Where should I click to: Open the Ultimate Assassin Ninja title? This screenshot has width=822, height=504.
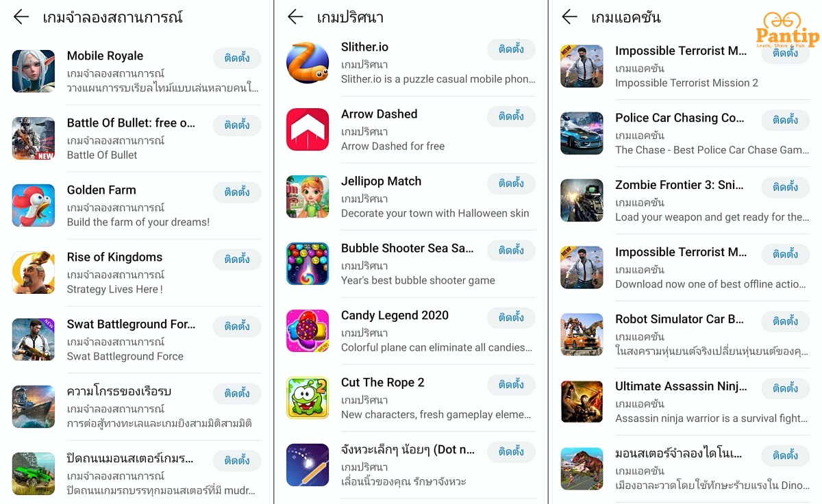681,386
